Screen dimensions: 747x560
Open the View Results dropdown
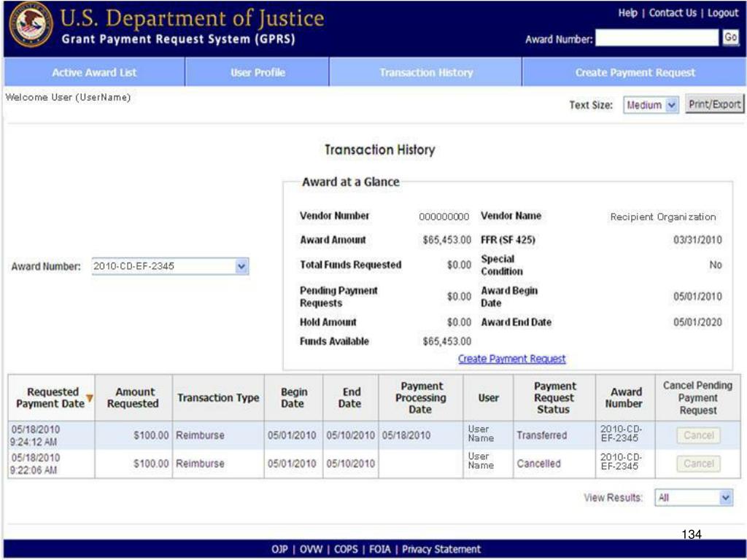(x=693, y=497)
